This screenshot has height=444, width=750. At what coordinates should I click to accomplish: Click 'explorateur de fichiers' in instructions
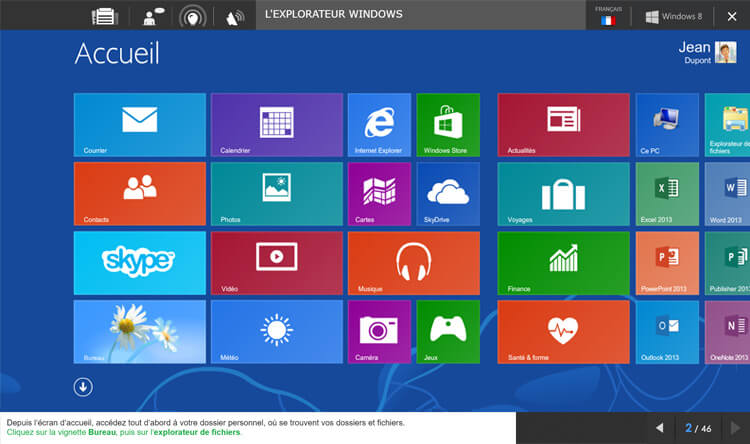[197, 432]
